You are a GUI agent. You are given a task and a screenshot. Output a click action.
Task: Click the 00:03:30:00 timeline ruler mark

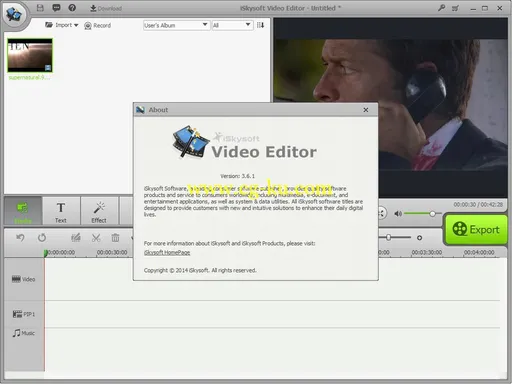click(427, 252)
